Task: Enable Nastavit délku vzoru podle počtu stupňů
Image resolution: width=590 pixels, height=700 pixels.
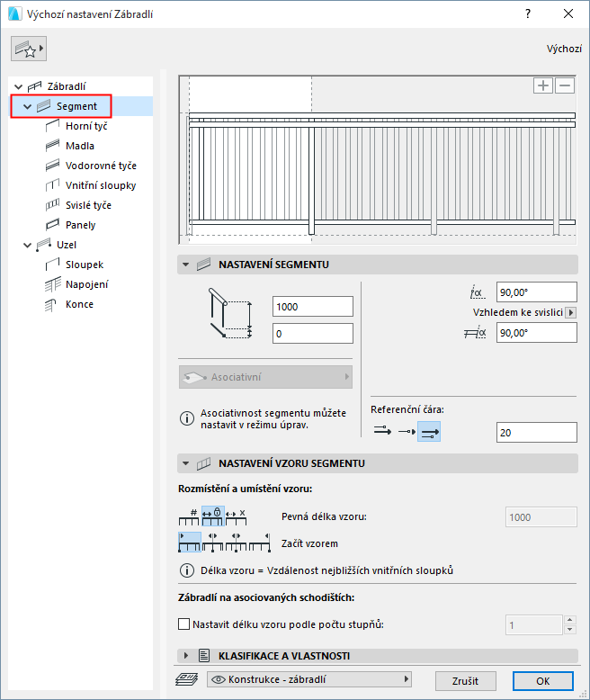Action: [183, 624]
